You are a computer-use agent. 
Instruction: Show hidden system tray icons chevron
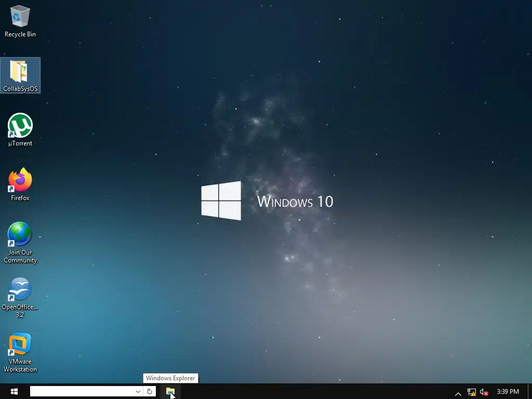(458, 393)
